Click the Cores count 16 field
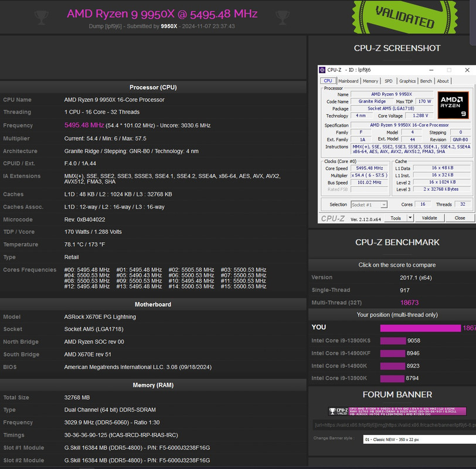The width and height of the screenshot is (476, 469). (423, 204)
